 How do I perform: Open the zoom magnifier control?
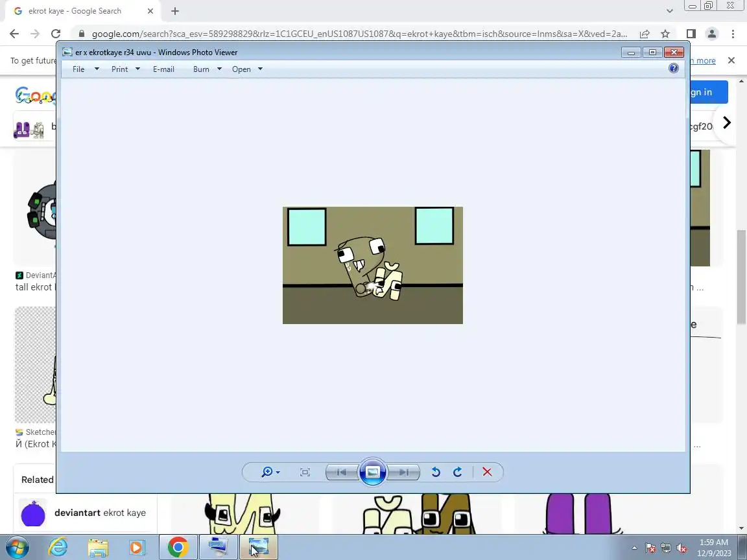point(270,472)
